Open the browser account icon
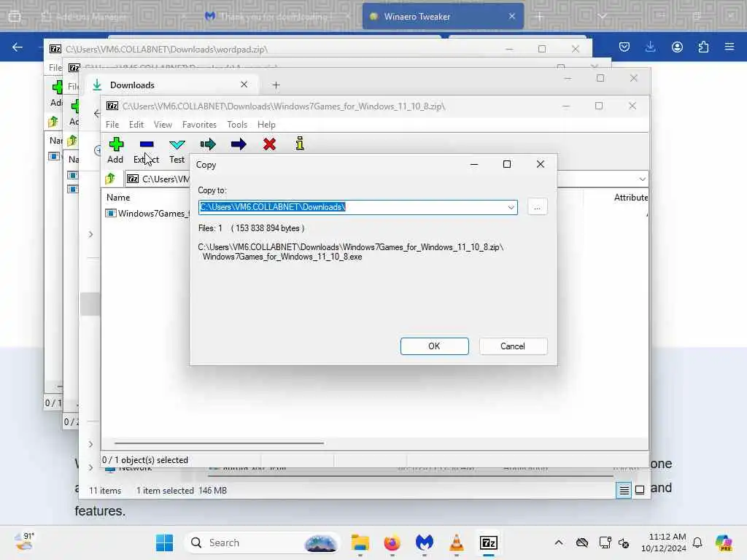Viewport: 747px width, 560px height. 677,47
